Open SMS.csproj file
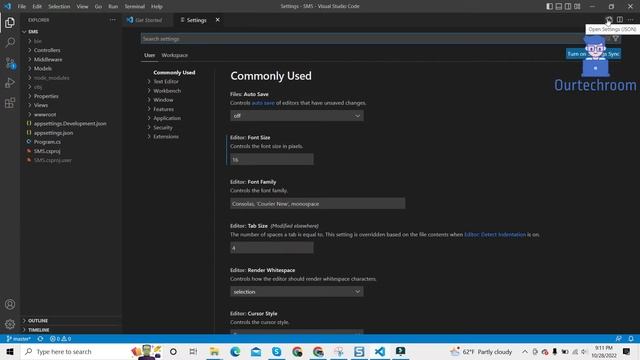 click(x=47, y=151)
